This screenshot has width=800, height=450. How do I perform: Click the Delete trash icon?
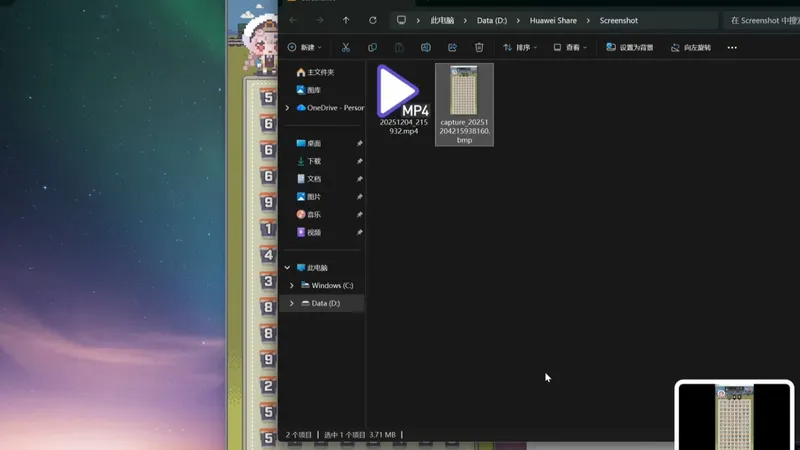[x=479, y=47]
